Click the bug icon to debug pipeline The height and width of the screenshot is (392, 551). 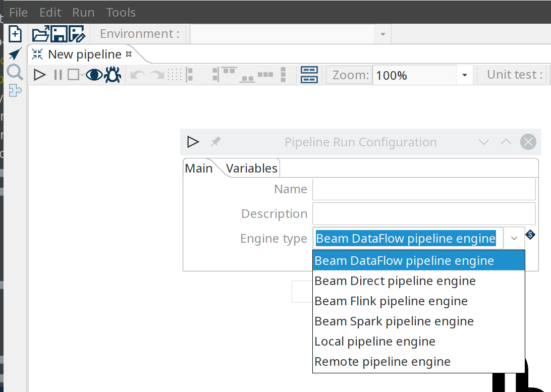[113, 75]
